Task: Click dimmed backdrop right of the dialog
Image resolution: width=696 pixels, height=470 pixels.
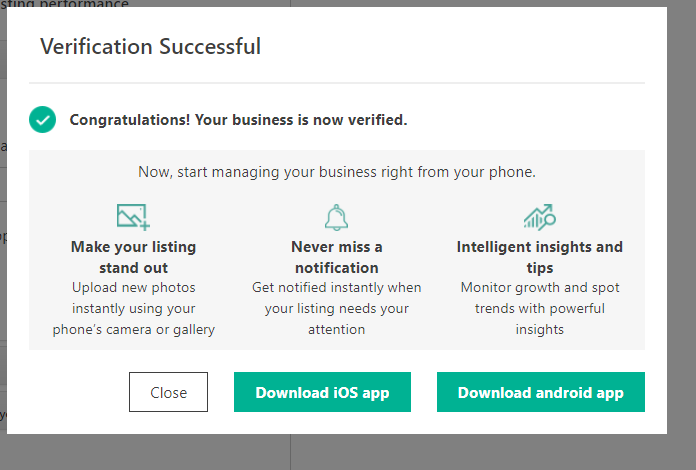Action: (x=681, y=222)
